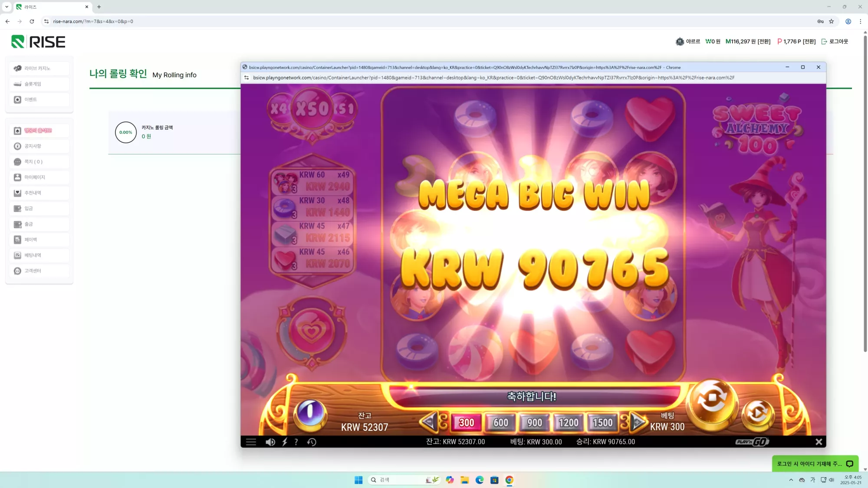
Task: Click the 0.00% rolling progress circle
Action: point(126,132)
